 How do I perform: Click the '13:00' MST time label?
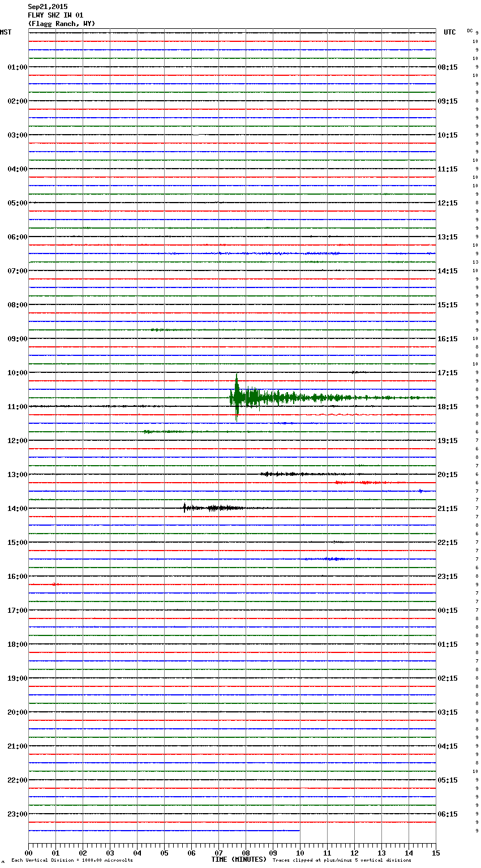[x=18, y=475]
